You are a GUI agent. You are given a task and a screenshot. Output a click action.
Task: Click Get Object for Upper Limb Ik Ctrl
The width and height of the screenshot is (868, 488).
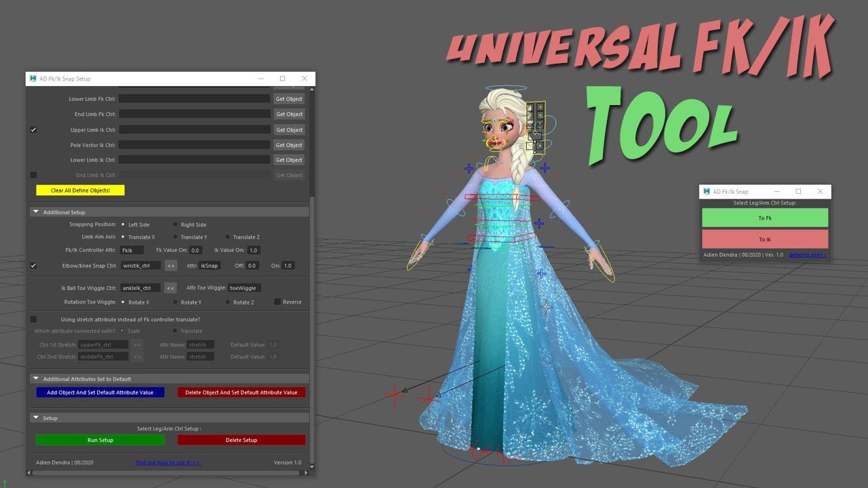click(x=289, y=130)
